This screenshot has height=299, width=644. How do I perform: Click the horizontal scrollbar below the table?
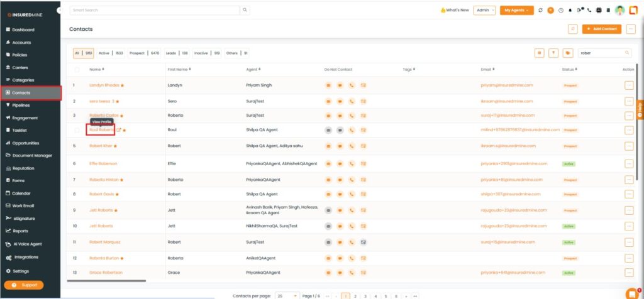(x=107, y=281)
